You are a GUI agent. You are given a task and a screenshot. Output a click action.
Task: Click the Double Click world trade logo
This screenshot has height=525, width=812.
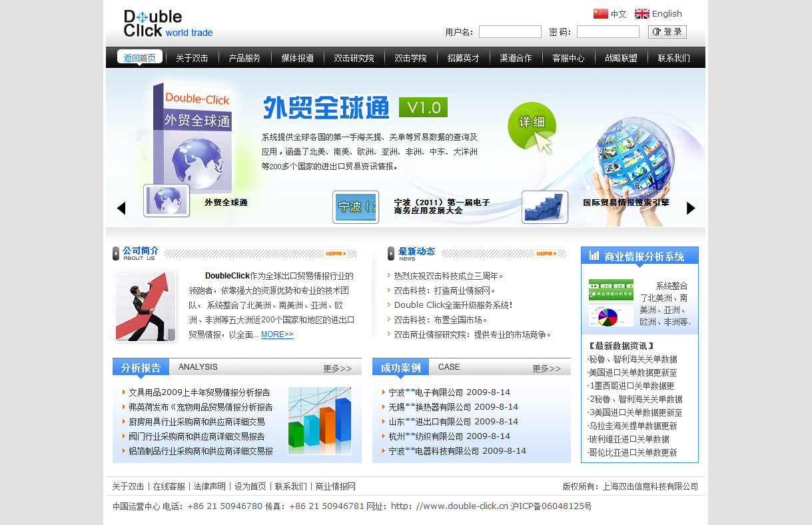pos(168,24)
